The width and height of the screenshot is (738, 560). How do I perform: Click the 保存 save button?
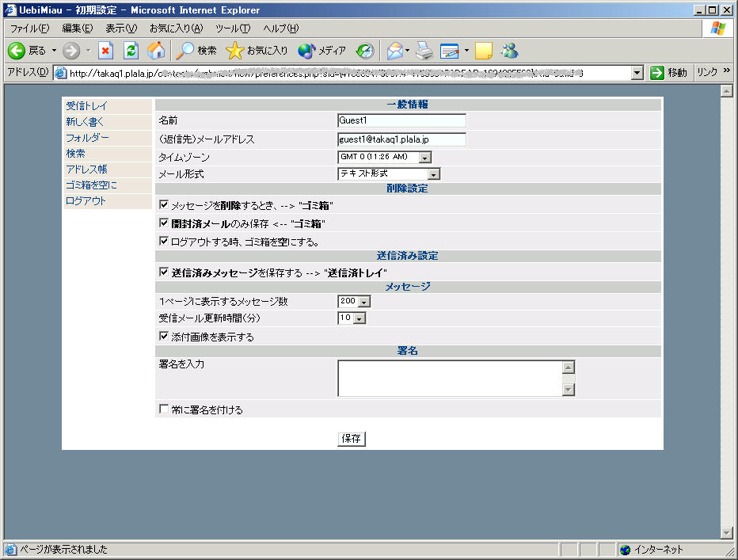coord(351,439)
